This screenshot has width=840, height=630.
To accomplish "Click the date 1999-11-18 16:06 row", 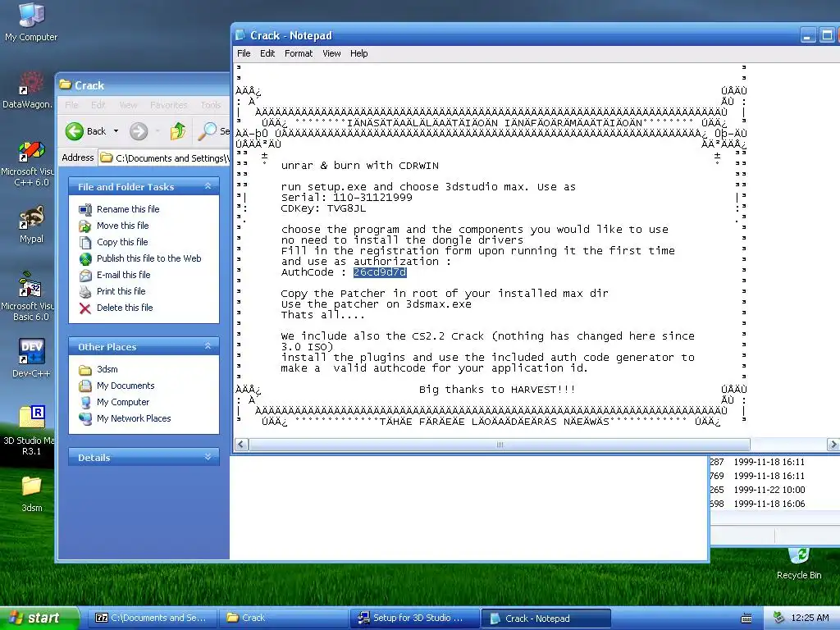I will pyautogui.click(x=769, y=504).
